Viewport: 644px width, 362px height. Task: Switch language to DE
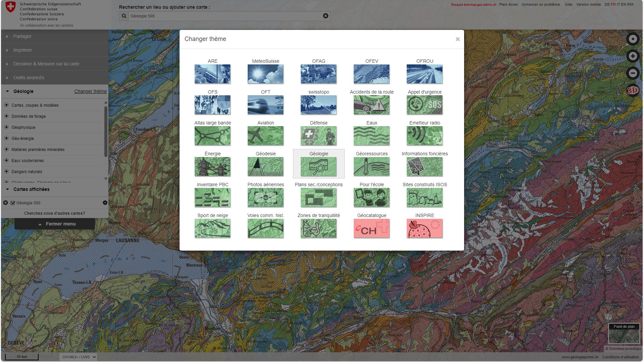pos(607,4)
